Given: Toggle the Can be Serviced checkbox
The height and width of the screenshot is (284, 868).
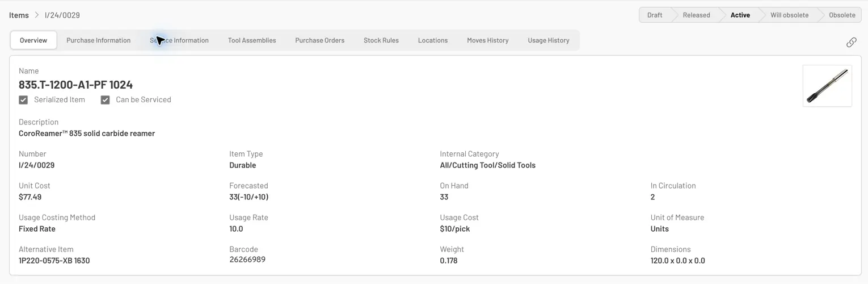Looking at the screenshot, I should click(x=105, y=100).
